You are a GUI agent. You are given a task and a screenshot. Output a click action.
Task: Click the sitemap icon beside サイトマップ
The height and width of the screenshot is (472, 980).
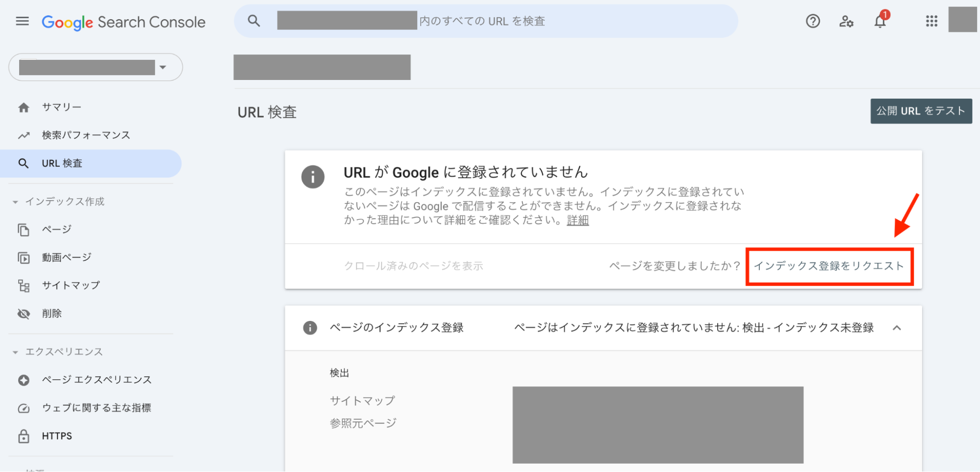[x=24, y=286]
